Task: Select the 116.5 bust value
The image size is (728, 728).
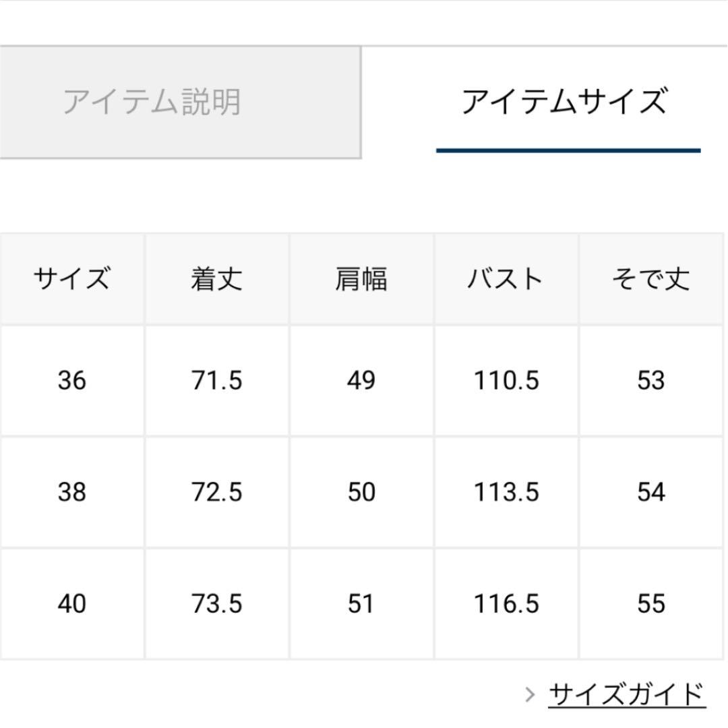Action: [506, 603]
